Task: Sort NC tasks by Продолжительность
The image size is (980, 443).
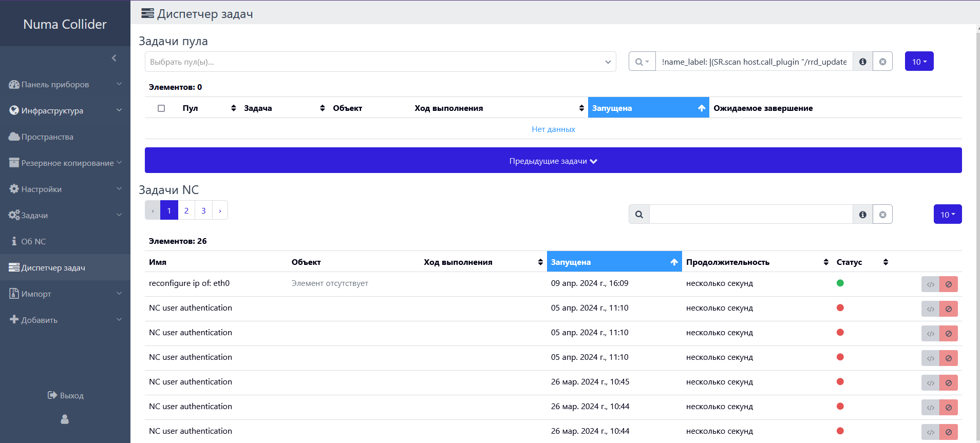Action: click(757, 262)
